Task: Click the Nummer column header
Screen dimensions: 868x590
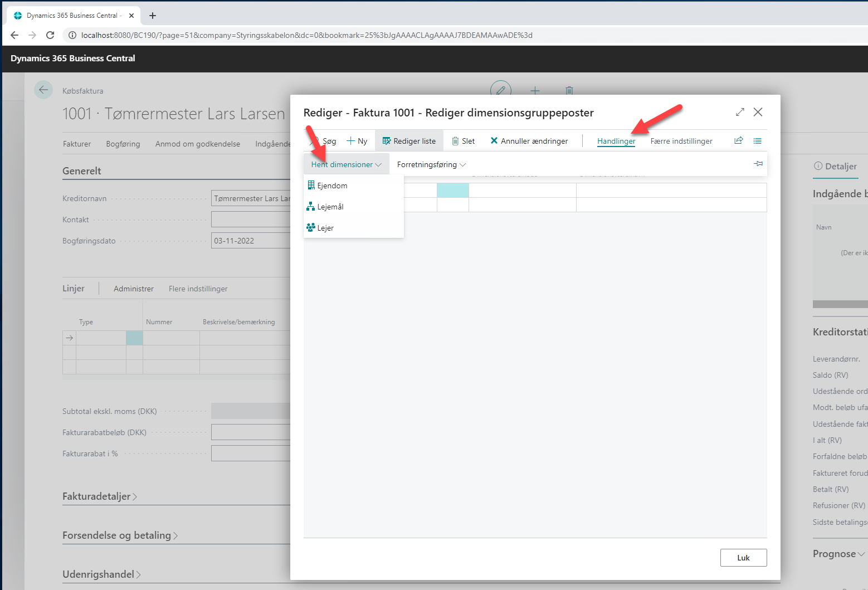Action: tap(159, 322)
